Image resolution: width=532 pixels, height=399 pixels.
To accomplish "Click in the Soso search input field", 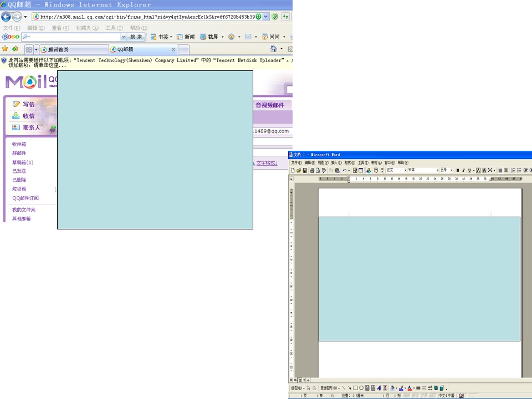I will click(x=74, y=37).
